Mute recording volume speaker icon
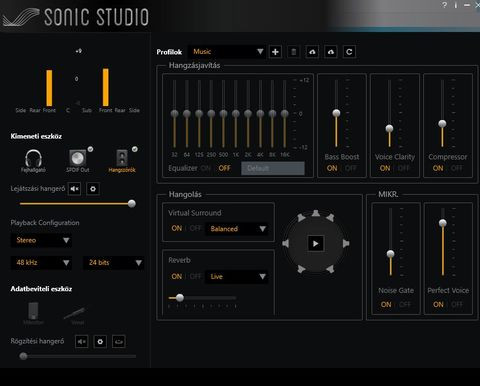Screen dimensions: 480x386 point(82,341)
